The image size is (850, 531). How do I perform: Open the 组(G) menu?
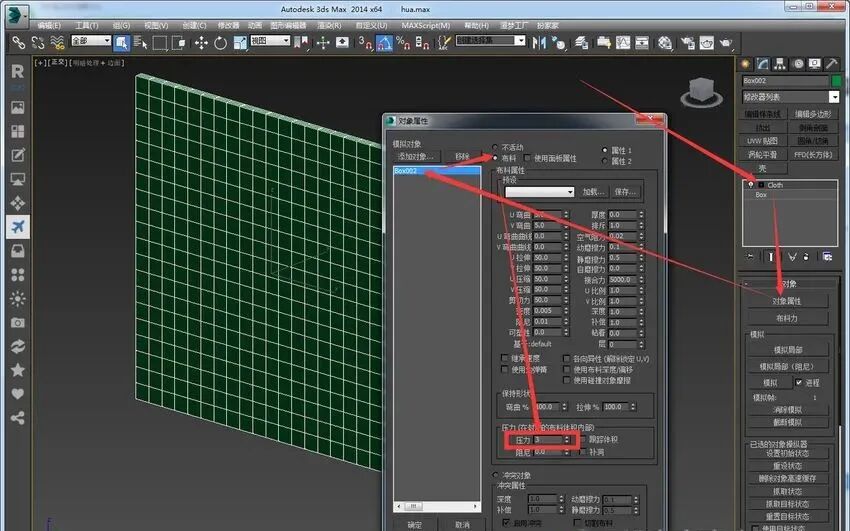(121, 25)
